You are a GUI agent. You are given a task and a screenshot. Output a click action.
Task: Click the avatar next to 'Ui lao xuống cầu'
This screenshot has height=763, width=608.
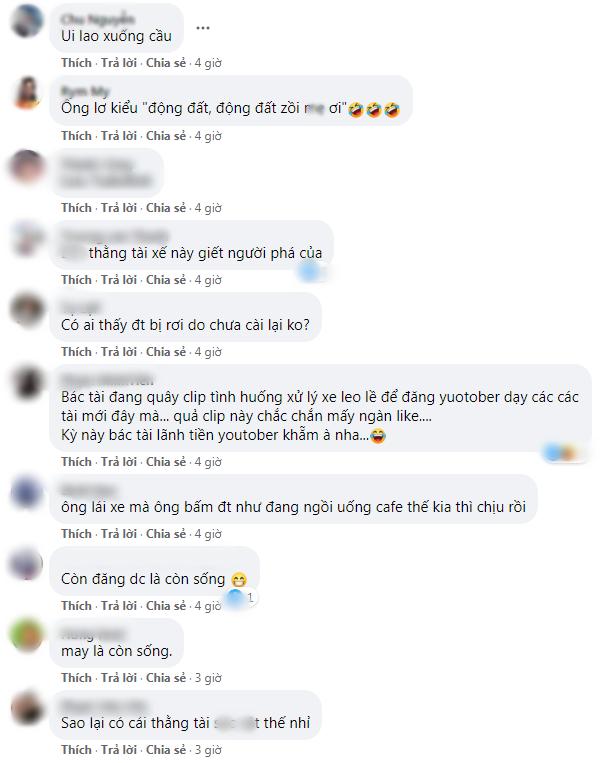[x=27, y=21]
